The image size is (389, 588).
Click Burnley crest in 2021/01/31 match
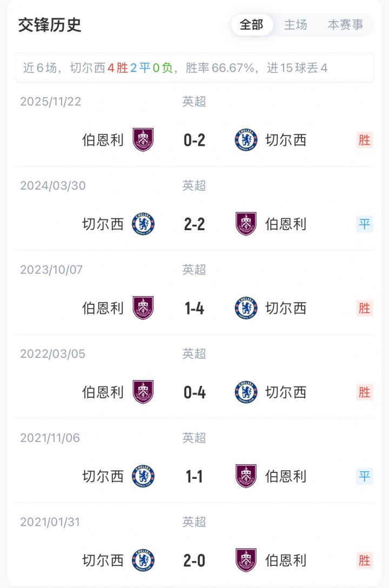coord(246,560)
